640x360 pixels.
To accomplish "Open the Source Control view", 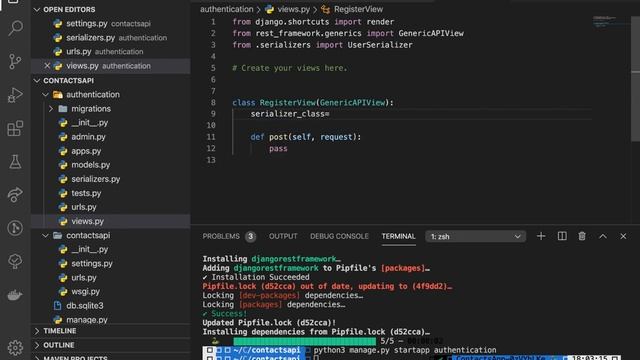I will click(15, 61).
